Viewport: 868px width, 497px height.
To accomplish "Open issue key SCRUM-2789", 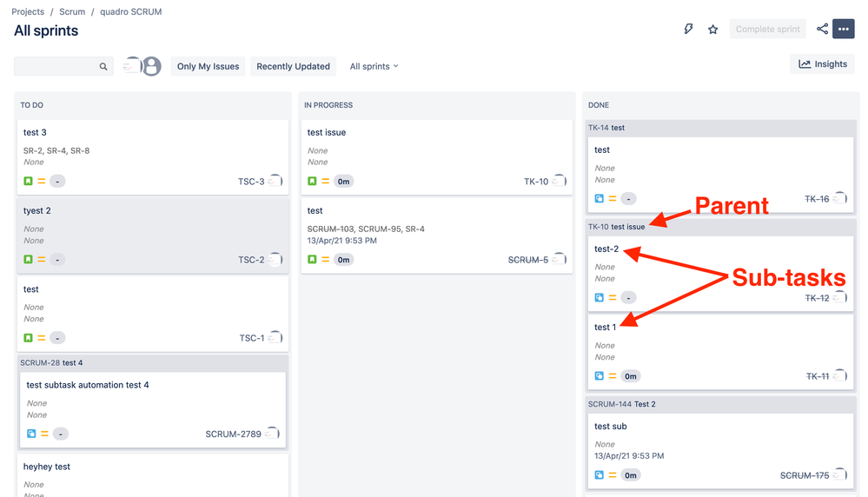I will [x=233, y=434].
